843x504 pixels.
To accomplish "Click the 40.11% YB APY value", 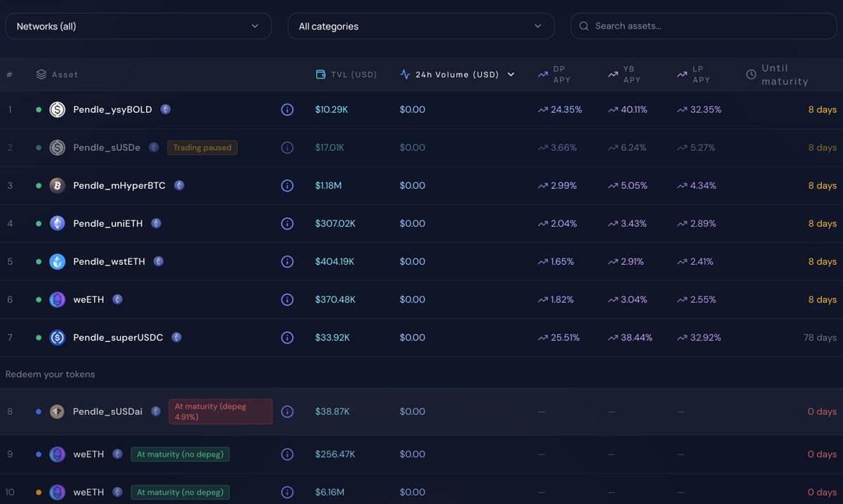I will (x=633, y=110).
